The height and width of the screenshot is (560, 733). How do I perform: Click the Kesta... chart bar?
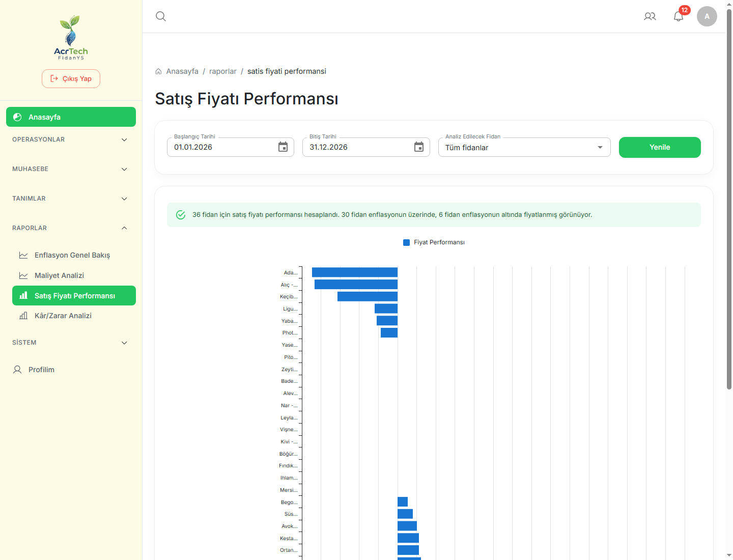pyautogui.click(x=408, y=538)
